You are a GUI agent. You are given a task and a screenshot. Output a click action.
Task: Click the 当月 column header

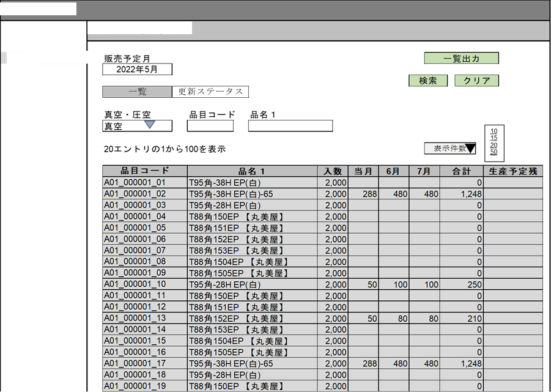click(363, 171)
